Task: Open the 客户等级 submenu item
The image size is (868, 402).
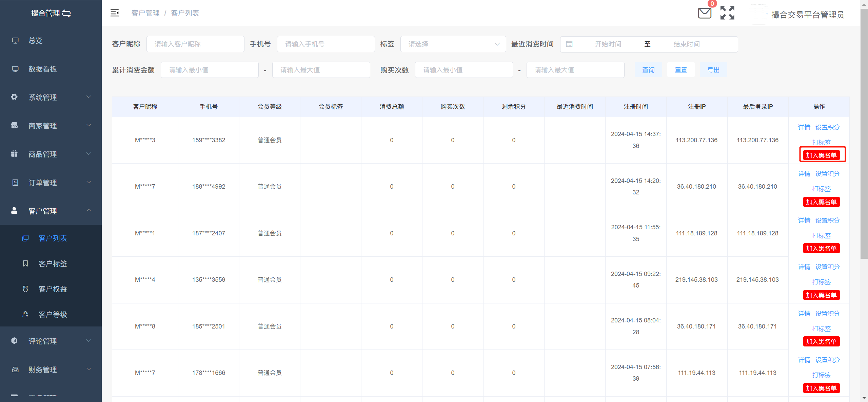Action: point(53,314)
